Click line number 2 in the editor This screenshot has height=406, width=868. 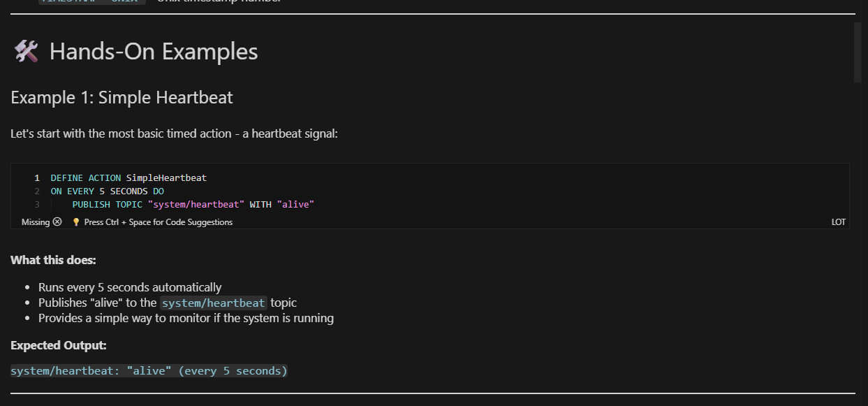coord(36,191)
